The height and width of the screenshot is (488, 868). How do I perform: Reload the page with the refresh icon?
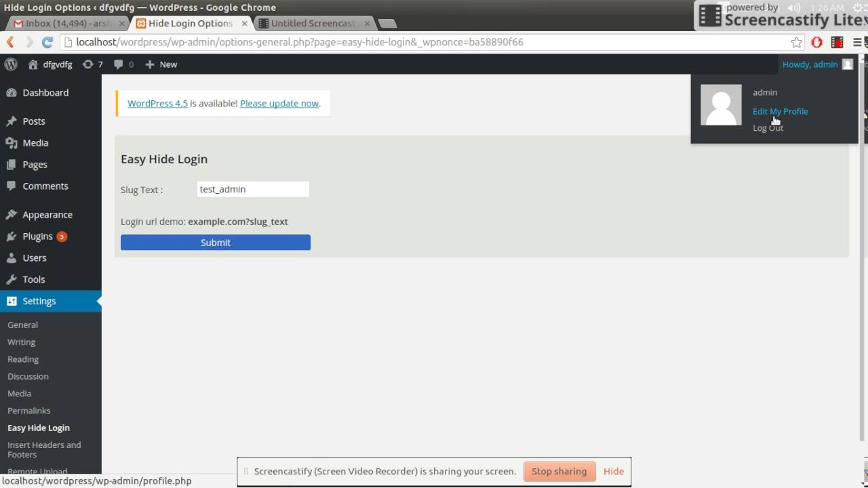point(47,42)
